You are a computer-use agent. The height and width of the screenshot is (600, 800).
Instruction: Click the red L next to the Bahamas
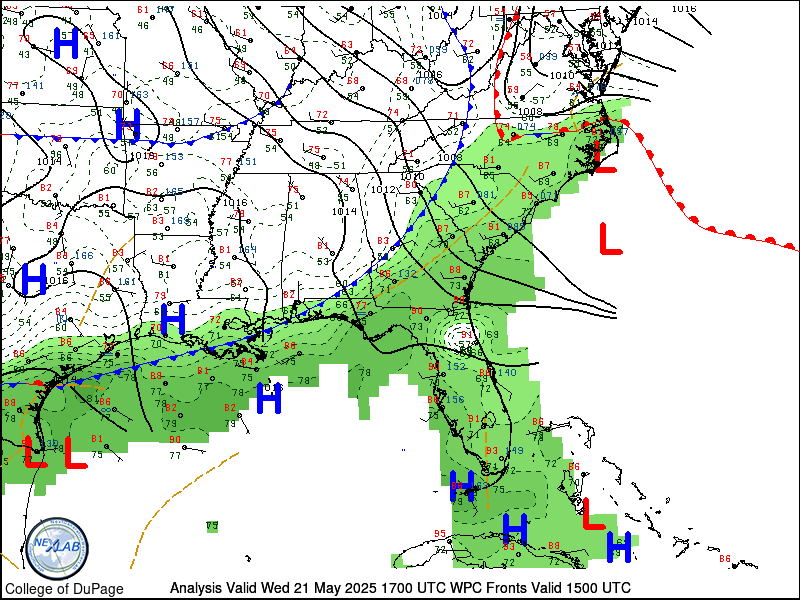[x=593, y=514]
